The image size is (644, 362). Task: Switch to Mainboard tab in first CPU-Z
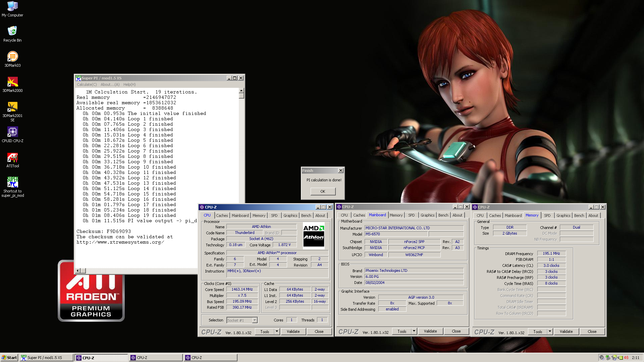point(240,216)
